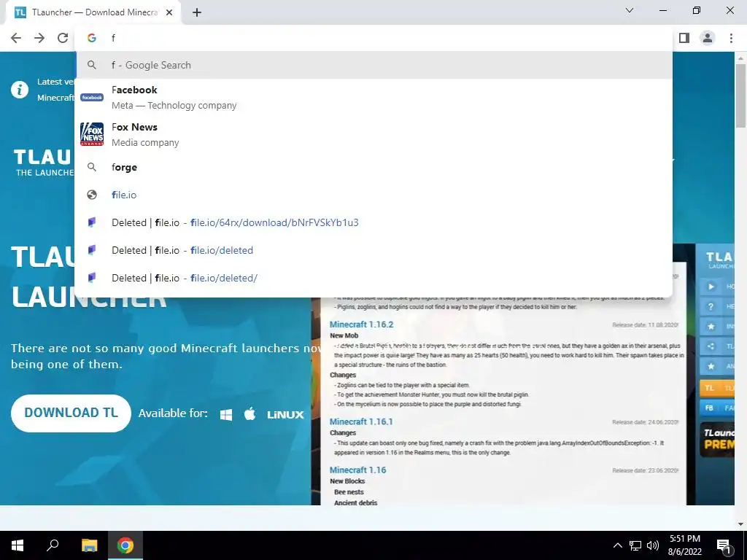Select the 'forge' search suggestion
This screenshot has height=560, width=747.
[373, 167]
